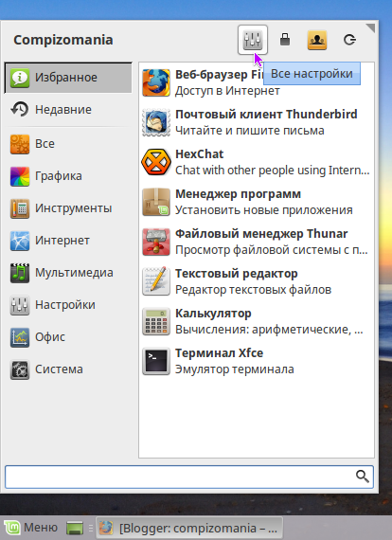Screen dimensions: 392x540
Task: Click the log out icon
Action: [349, 40]
